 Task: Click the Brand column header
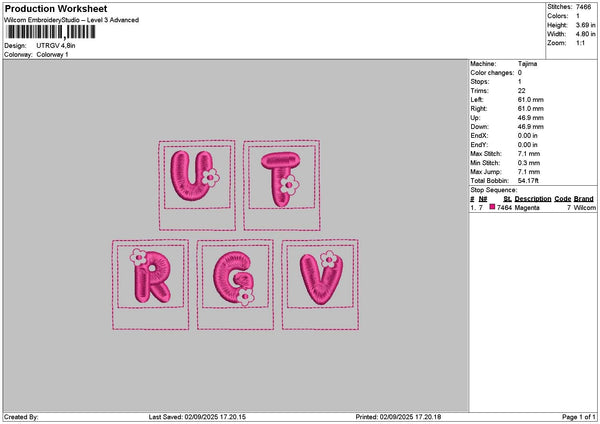click(584, 199)
